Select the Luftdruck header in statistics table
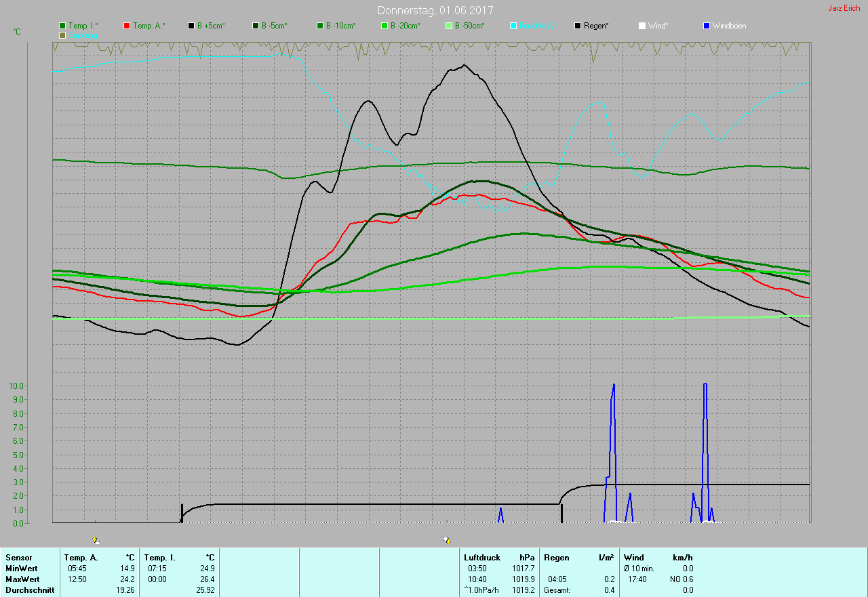The image size is (868, 597). 482,558
